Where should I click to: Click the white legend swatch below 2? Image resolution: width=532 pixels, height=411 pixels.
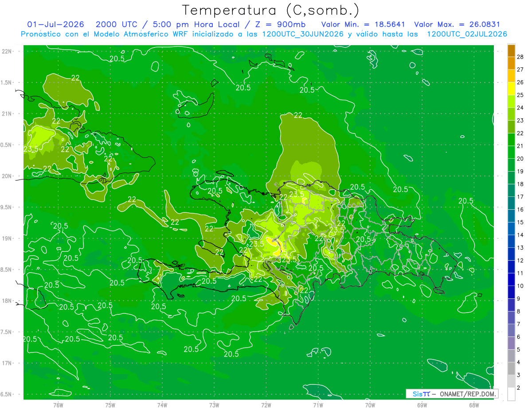click(511, 394)
